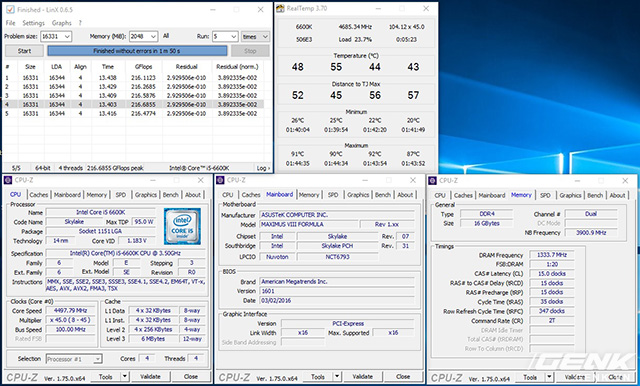The height and width of the screenshot is (386, 640).
Task: Click the CPU-Z icon in the CPU window title bar
Action: (8, 180)
